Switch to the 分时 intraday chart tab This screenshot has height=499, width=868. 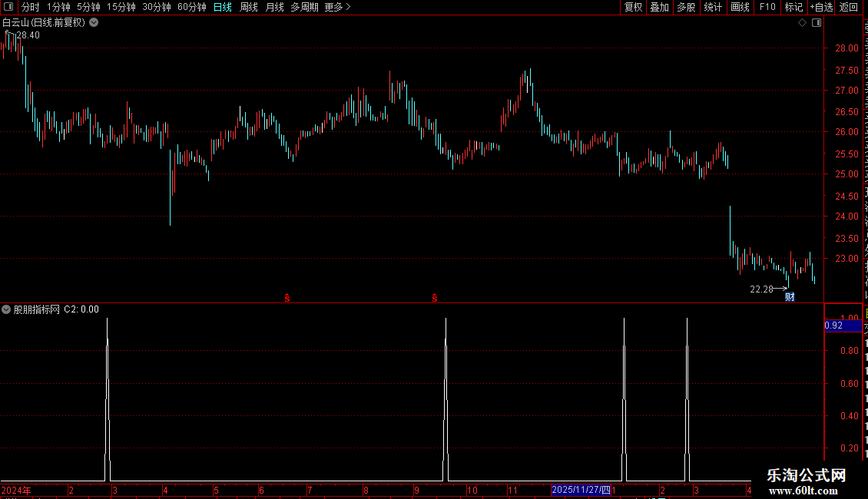(x=31, y=7)
